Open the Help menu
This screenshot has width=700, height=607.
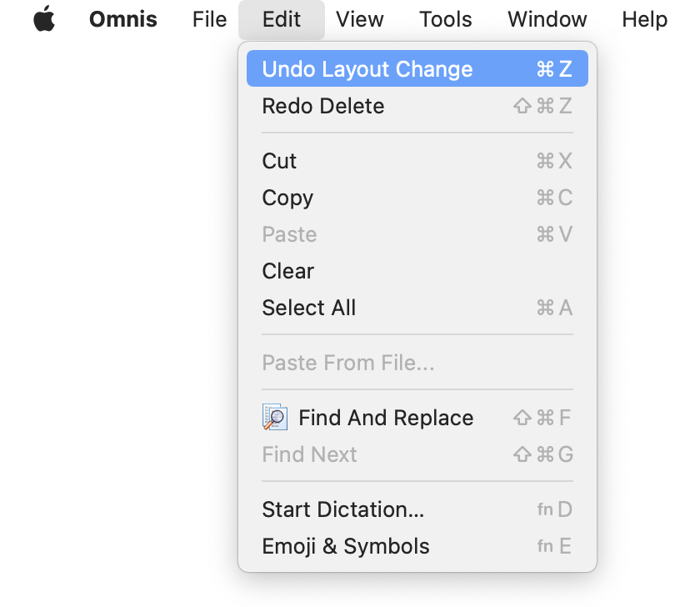[644, 19]
